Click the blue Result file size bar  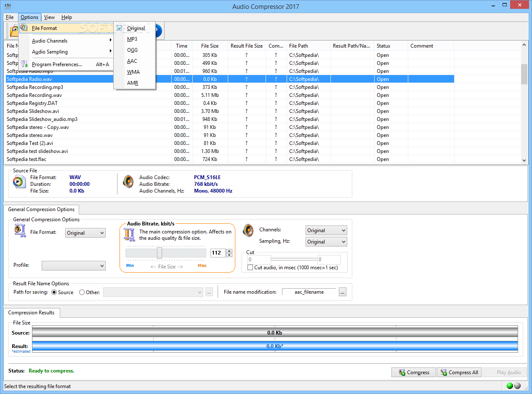(275, 346)
